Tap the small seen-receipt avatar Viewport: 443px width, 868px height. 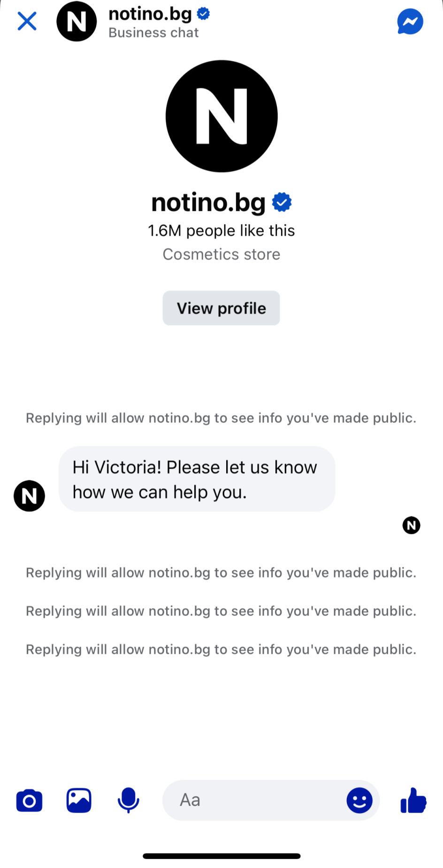point(411,525)
